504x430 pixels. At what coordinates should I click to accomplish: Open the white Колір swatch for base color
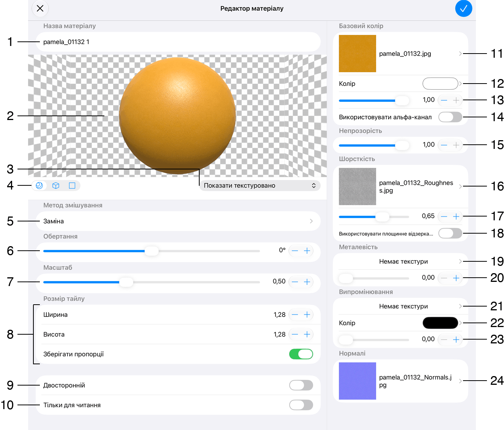(440, 84)
